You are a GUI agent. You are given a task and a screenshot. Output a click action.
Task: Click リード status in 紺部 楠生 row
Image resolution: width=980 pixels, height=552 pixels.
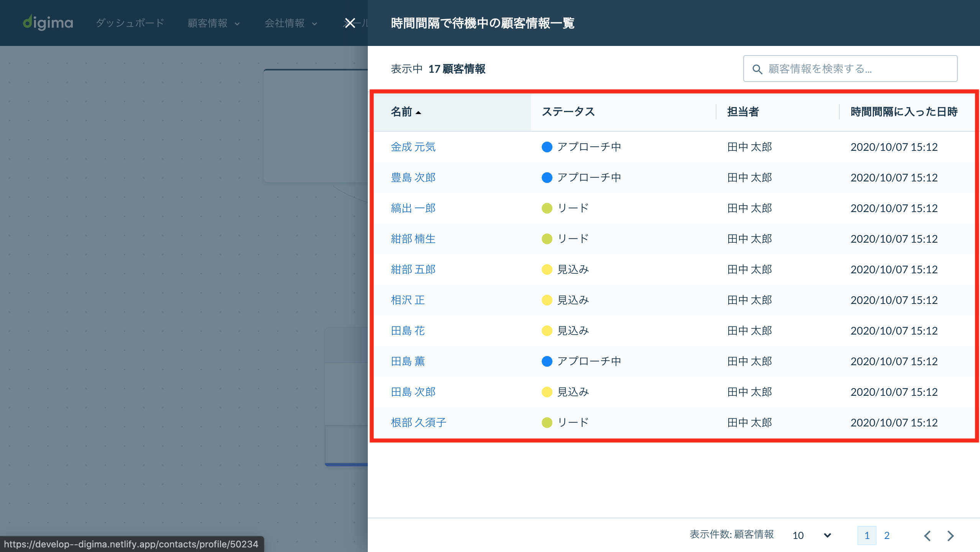573,239
